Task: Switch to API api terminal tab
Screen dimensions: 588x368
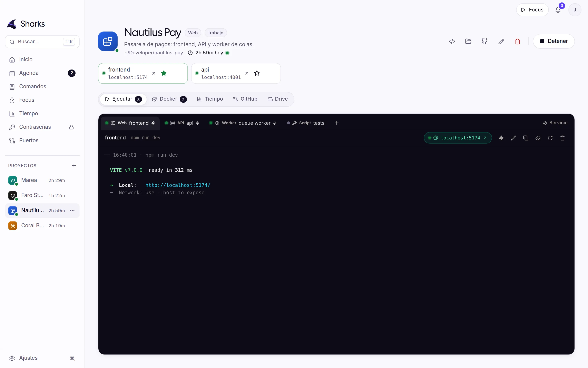Action: coord(182,123)
